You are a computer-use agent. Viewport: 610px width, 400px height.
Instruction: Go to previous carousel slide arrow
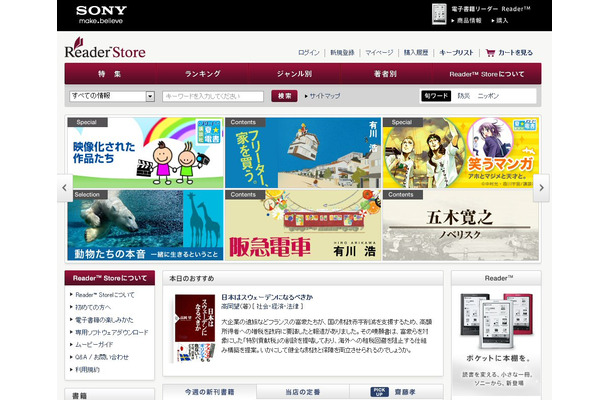coord(64,188)
